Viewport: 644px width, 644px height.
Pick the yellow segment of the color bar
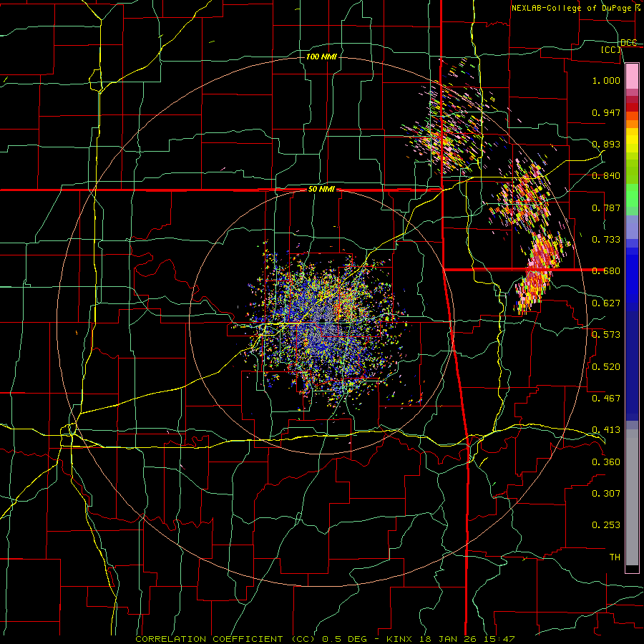point(632,141)
